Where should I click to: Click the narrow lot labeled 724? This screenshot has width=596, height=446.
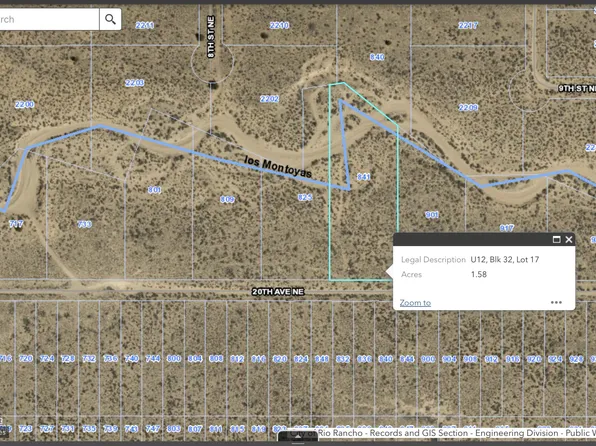(47, 359)
